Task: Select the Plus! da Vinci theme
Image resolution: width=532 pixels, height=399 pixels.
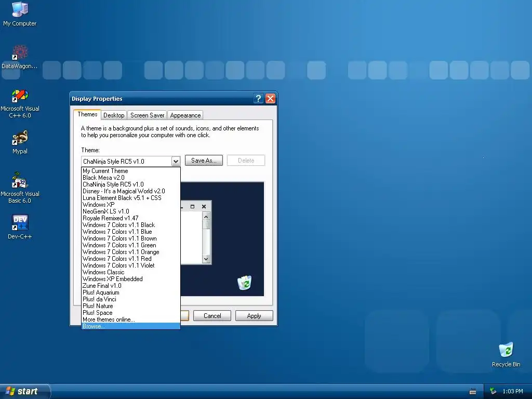Action: (130, 299)
